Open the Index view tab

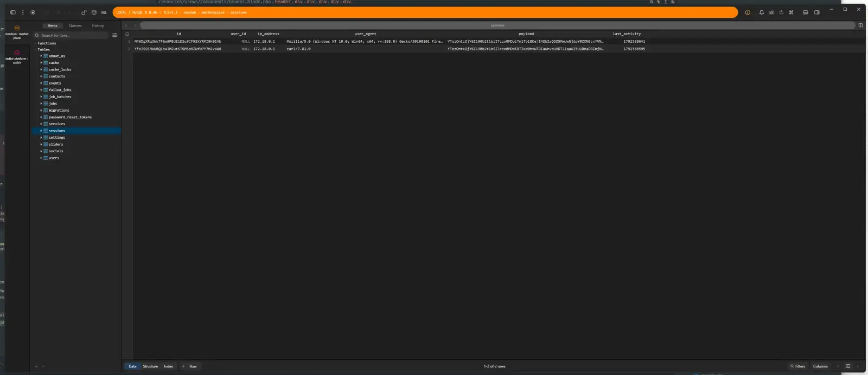point(168,366)
